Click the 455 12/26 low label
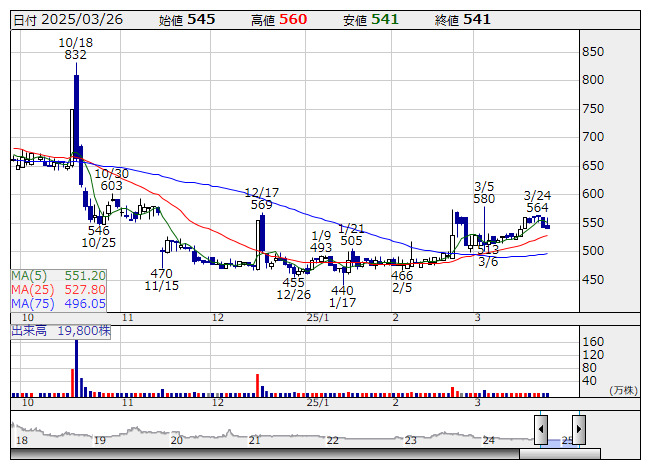 [294, 288]
